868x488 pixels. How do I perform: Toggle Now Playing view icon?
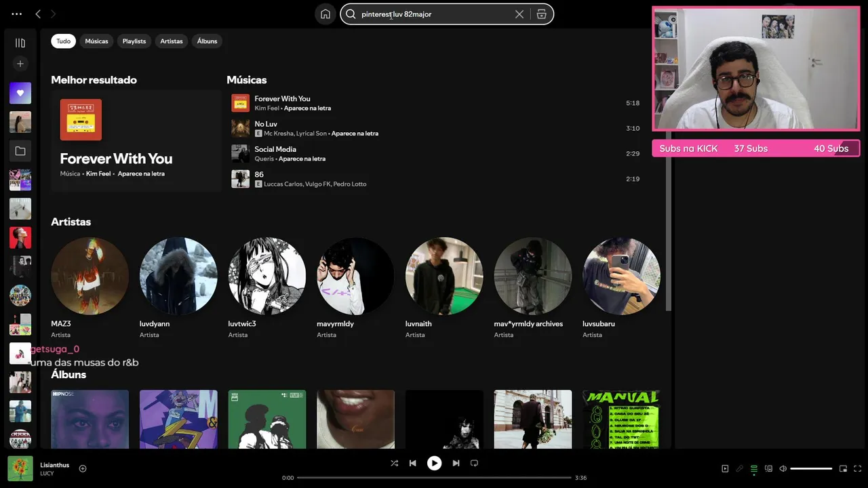[x=725, y=468]
